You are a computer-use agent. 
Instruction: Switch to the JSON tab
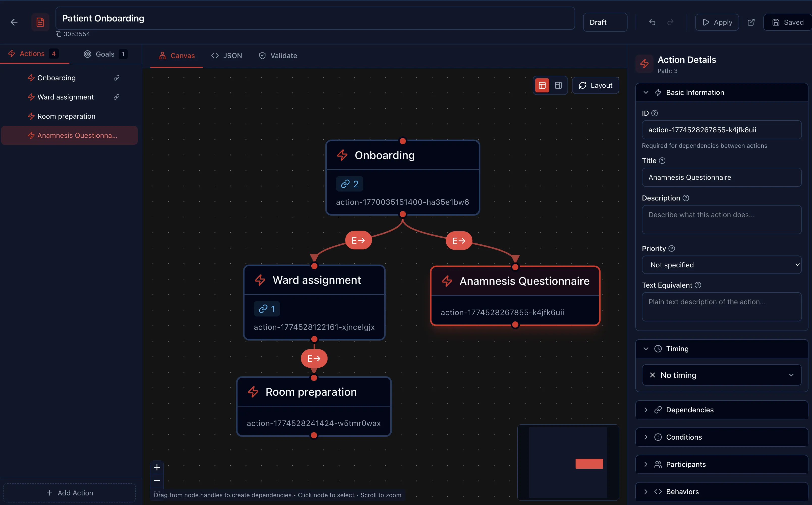click(x=227, y=56)
